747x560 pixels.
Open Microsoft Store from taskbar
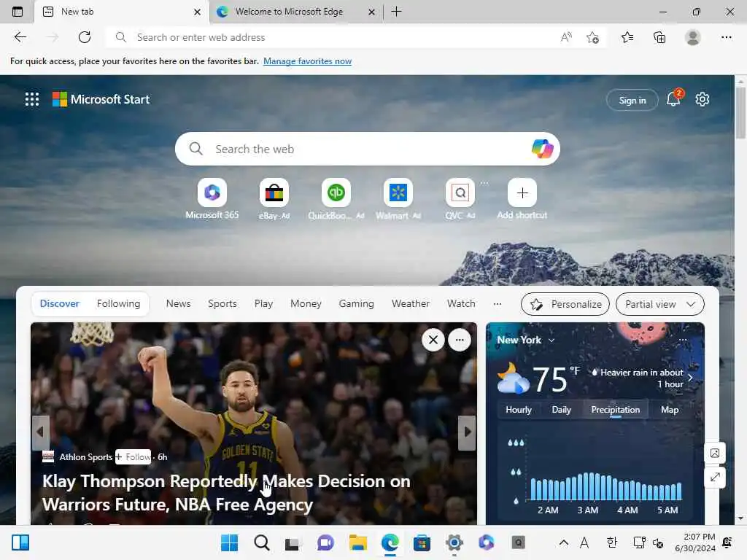(422, 542)
